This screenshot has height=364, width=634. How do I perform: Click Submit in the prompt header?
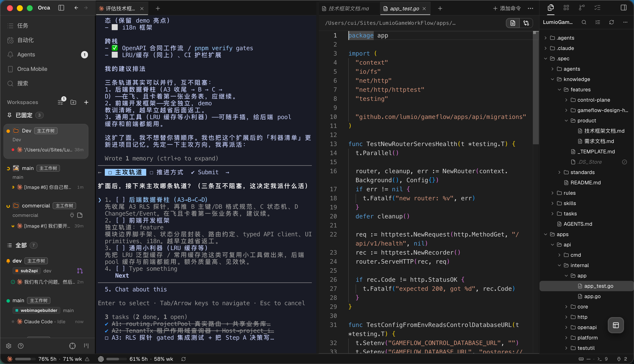[x=205, y=172]
